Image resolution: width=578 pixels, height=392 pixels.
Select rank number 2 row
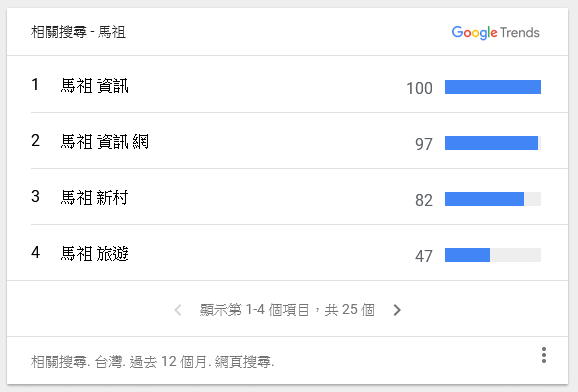tap(299, 141)
